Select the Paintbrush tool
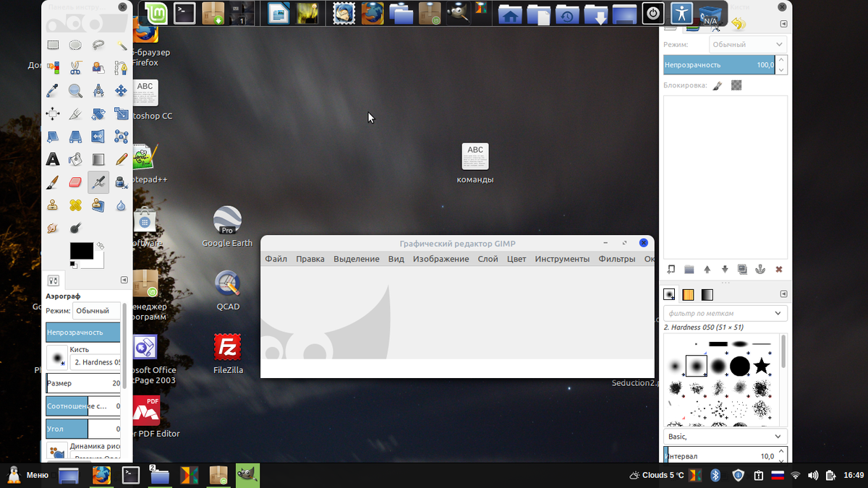Screen dimensions: 868x488 pos(53,183)
